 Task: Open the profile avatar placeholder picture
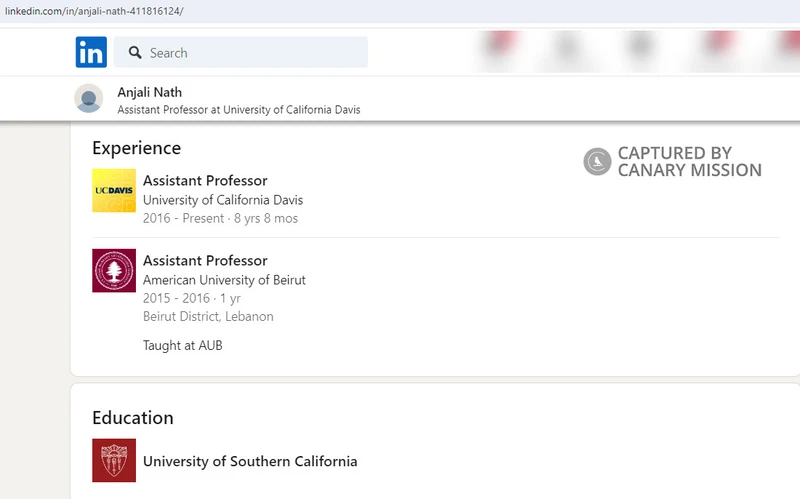tap(89, 98)
